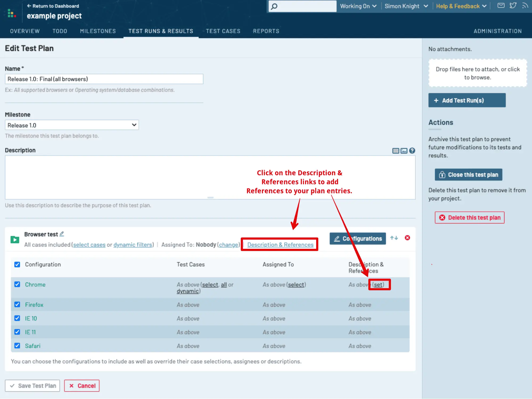Uncheck the Chrome configuration checkbox
The image size is (532, 399).
pyautogui.click(x=17, y=284)
